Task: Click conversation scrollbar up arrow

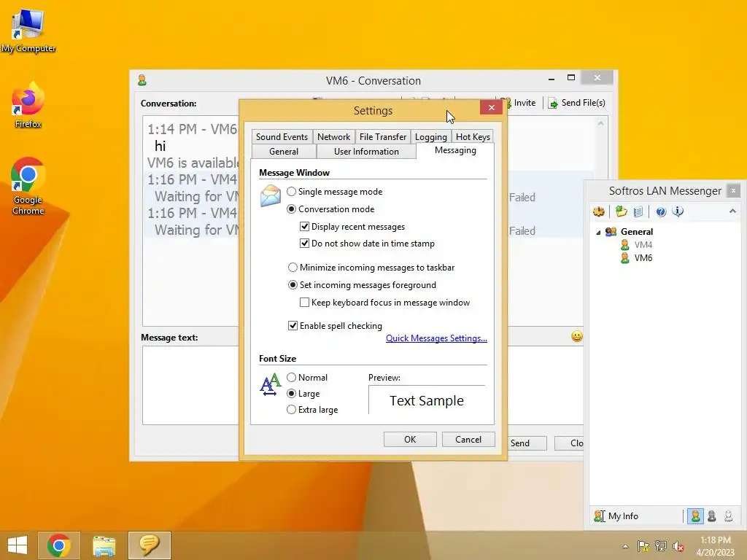Action: coord(601,124)
